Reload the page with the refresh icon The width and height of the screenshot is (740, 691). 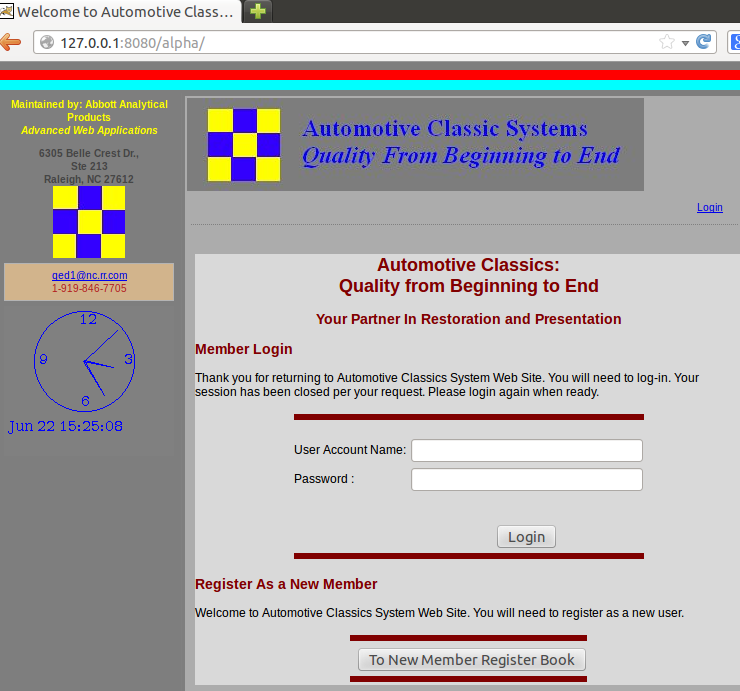(704, 43)
